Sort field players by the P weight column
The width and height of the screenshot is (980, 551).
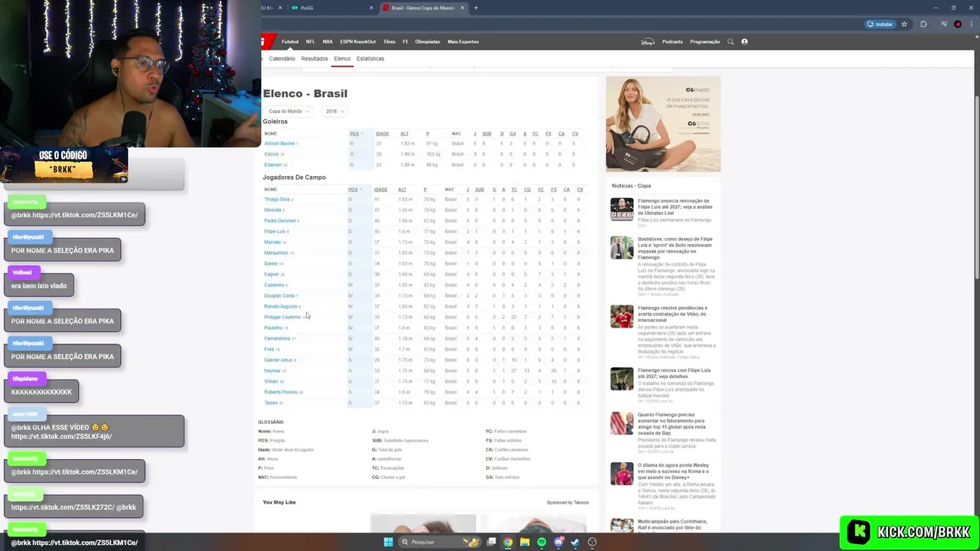tap(425, 189)
